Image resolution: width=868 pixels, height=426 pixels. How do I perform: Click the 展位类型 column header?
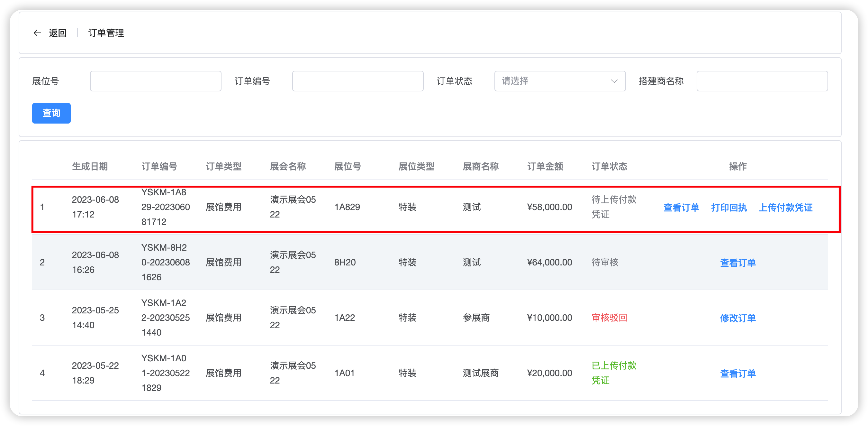(x=416, y=166)
